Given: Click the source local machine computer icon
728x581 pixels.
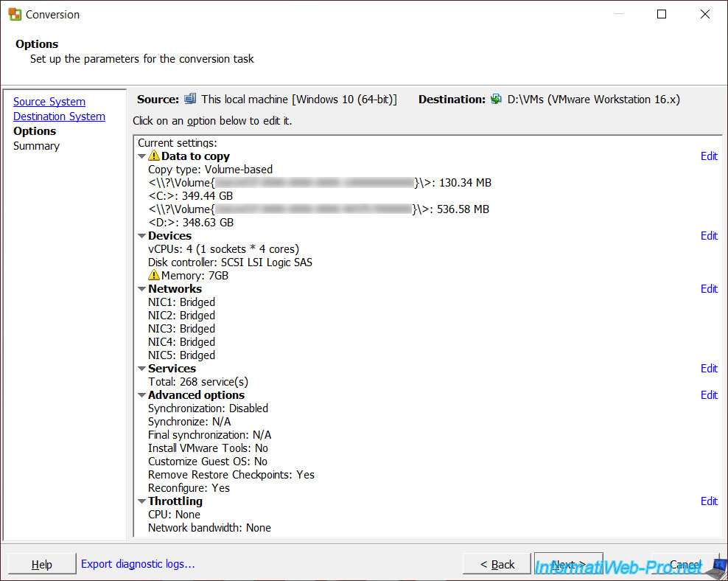Looking at the screenshot, I should click(x=190, y=99).
